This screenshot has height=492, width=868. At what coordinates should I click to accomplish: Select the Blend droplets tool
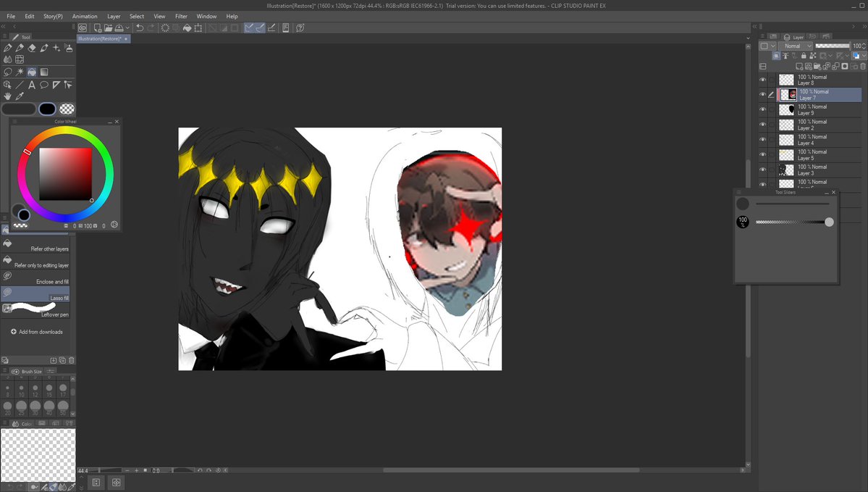tap(8, 59)
